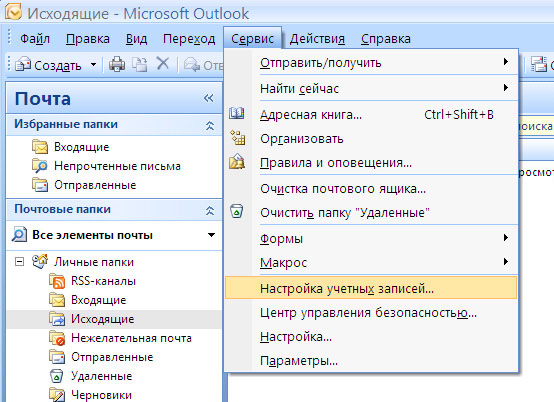Click the RSS-каналы folder icon
The width and height of the screenshot is (554, 402).
coord(57,281)
